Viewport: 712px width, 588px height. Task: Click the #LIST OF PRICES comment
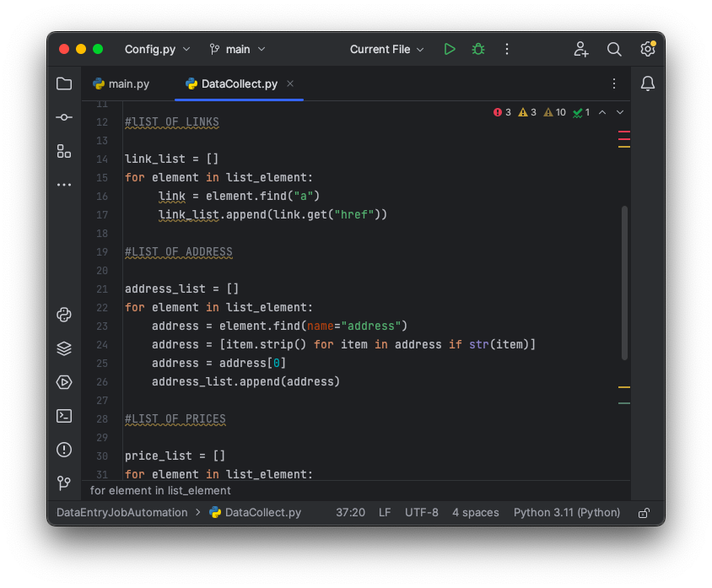pos(175,419)
